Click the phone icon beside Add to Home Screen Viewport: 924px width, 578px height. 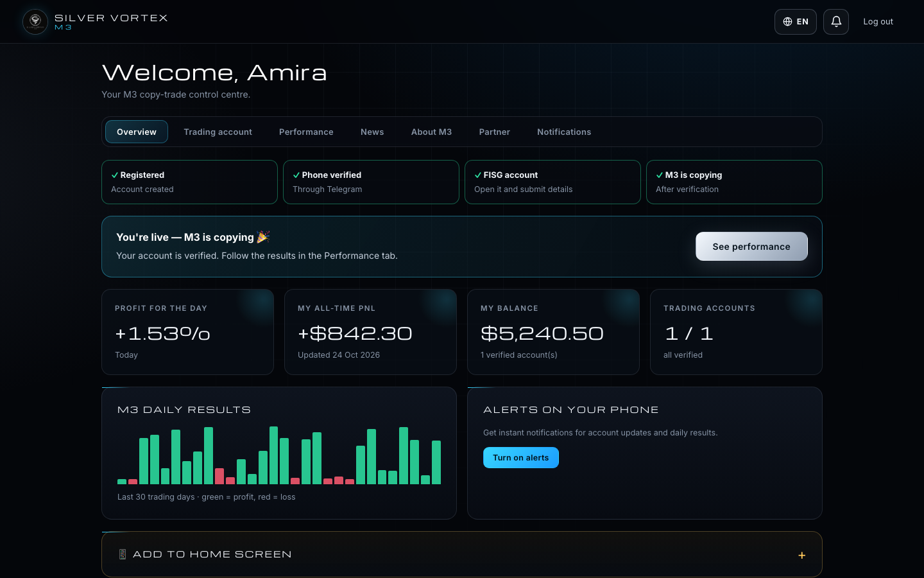[123, 554]
